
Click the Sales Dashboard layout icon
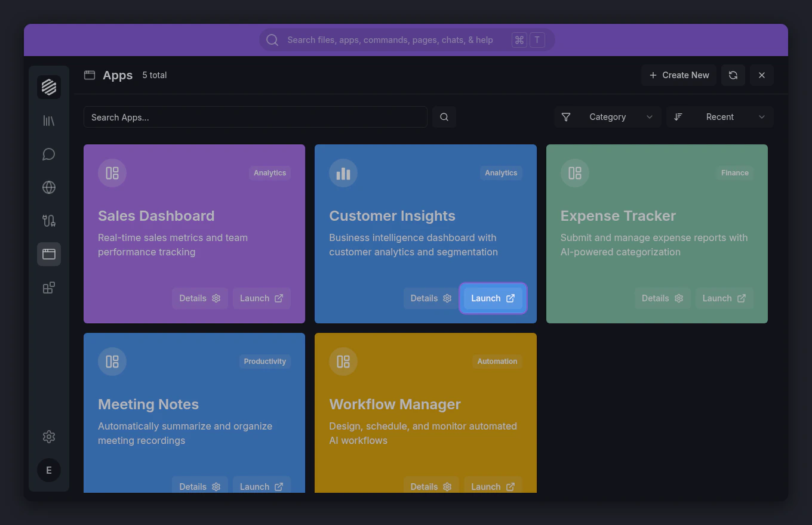point(112,173)
